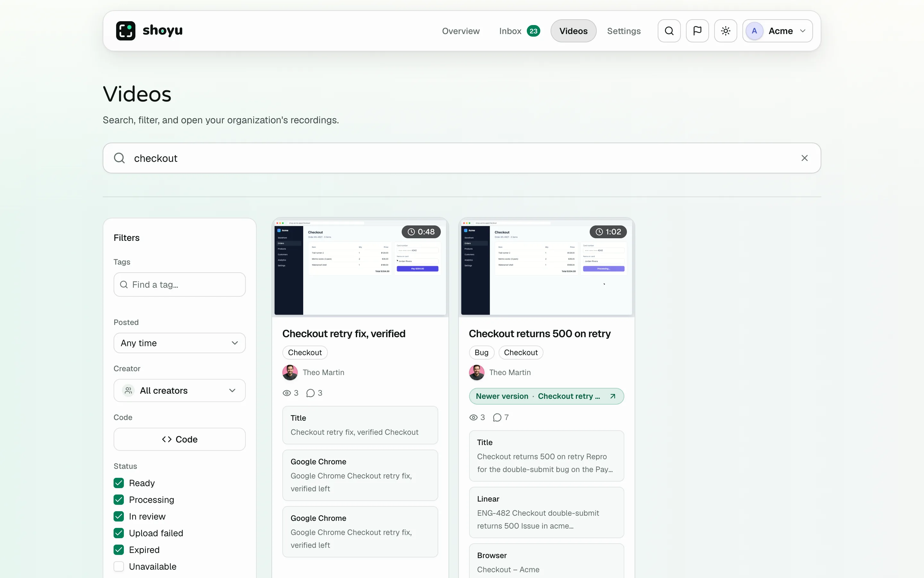Screen dimensions: 924x578
Task: Click the 0:48 duration badge
Action: click(x=421, y=232)
